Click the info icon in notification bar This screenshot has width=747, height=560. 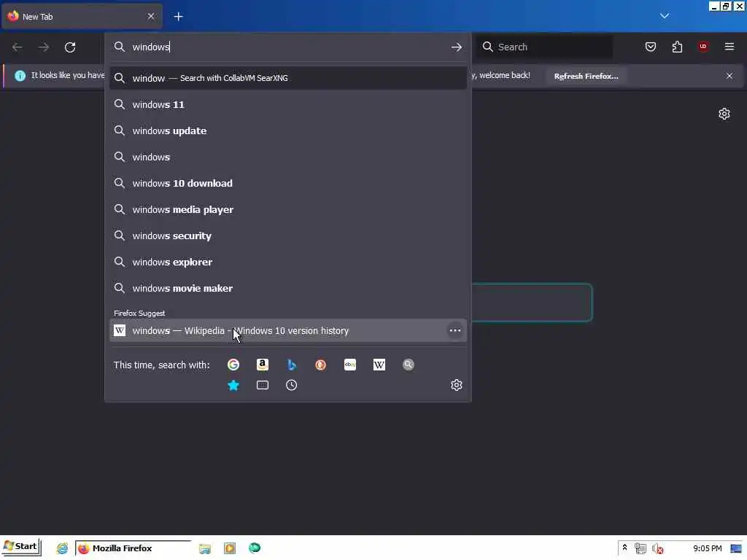[x=20, y=76]
